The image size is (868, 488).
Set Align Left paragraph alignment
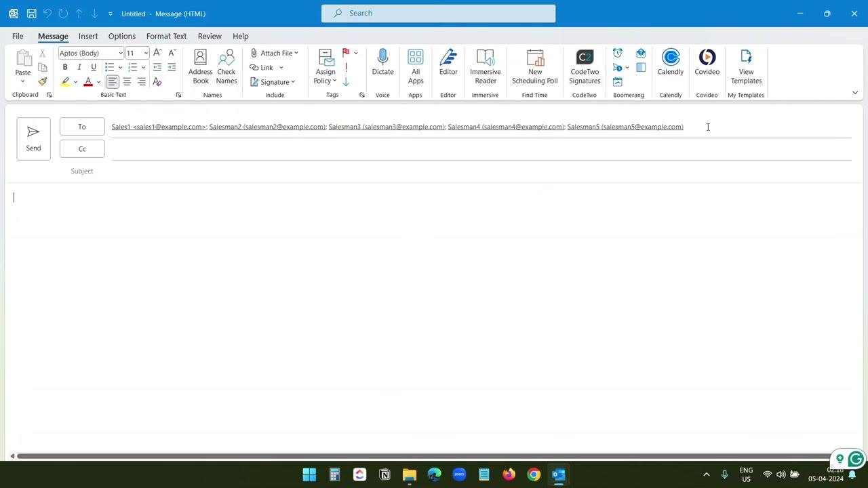pos(113,82)
